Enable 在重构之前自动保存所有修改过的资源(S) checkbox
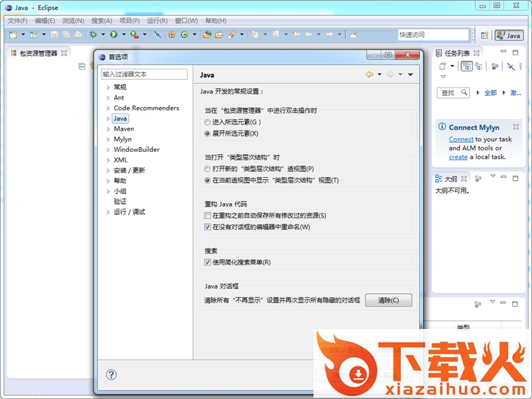The height and width of the screenshot is (399, 532). click(208, 216)
